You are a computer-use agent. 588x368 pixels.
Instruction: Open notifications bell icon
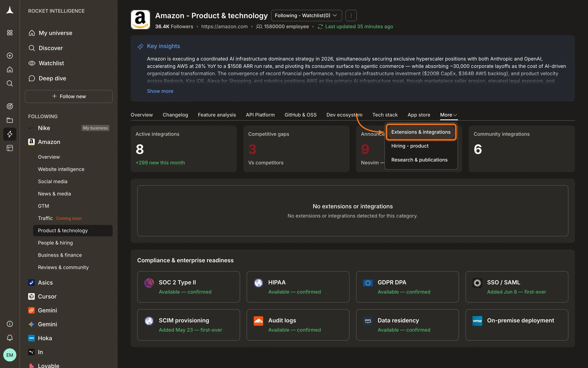[x=10, y=338]
